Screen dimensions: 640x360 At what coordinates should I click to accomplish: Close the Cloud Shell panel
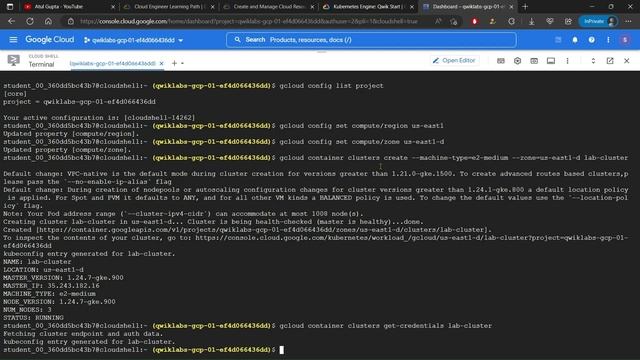click(x=627, y=61)
